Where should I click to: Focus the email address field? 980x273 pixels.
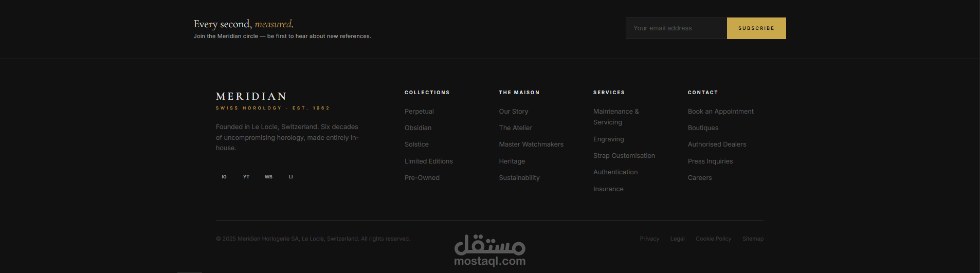(x=676, y=28)
